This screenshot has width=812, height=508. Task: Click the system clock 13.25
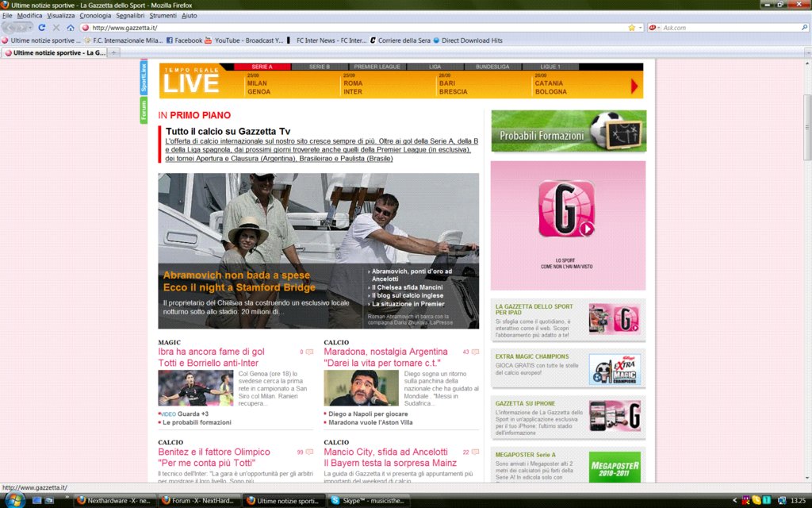tap(798, 501)
